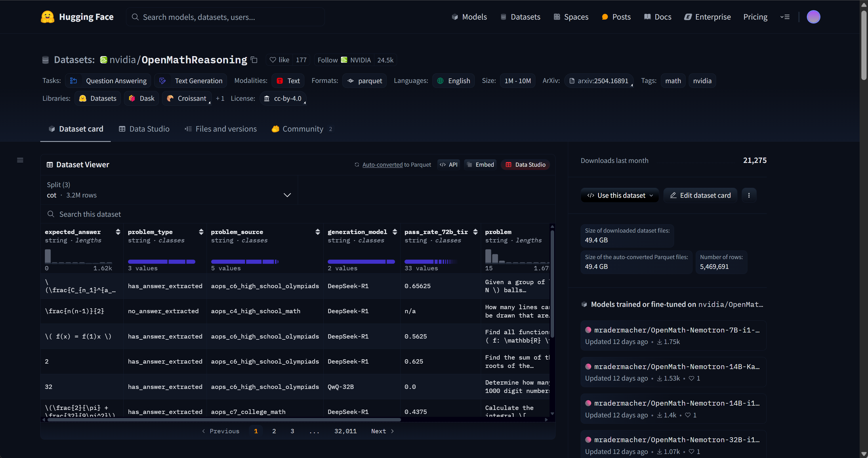Copy the dataset name with the copy icon
The image size is (868, 458).
254,60
